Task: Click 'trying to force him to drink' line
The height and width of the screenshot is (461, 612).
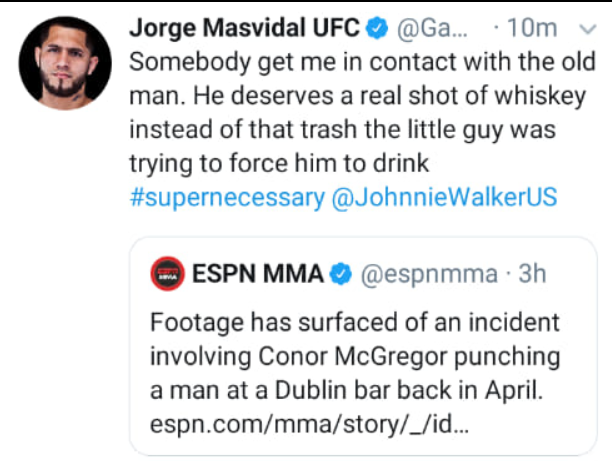Action: pyautogui.click(x=279, y=163)
